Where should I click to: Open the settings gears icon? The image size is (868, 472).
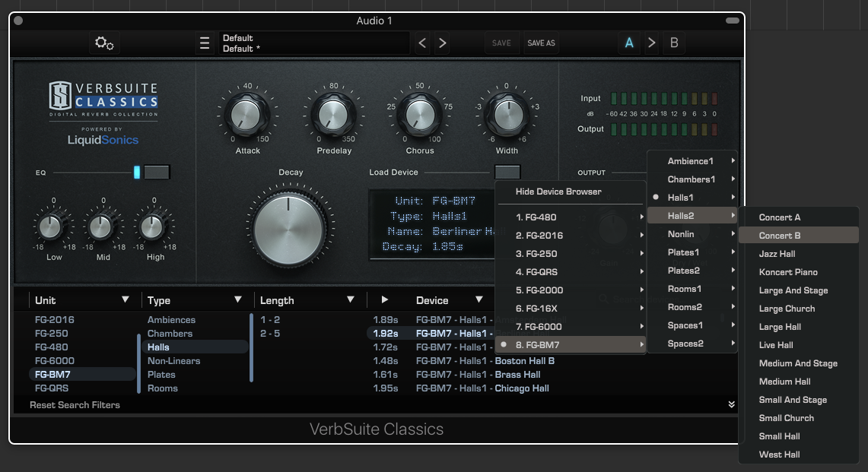104,43
